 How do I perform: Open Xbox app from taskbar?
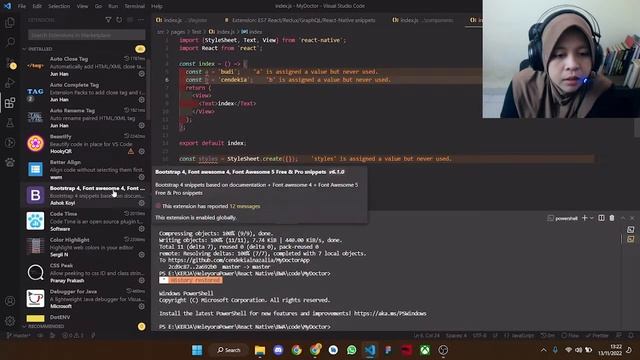tap(425, 350)
